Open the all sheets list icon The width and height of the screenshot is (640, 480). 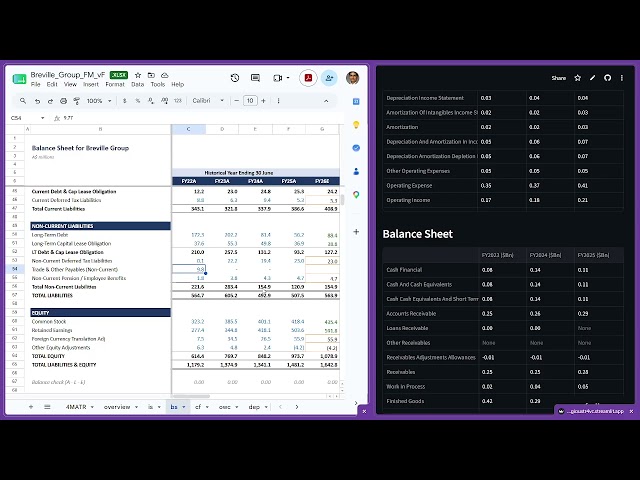(47, 407)
